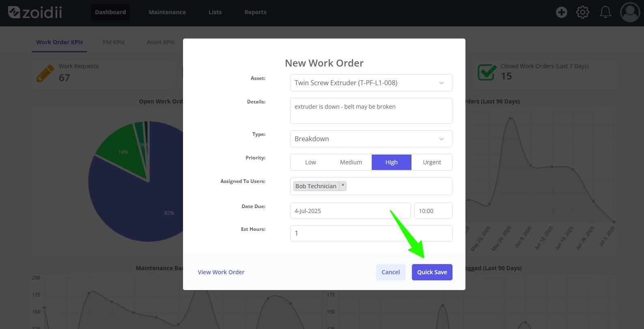
Task: Open the notifications bell
Action: coord(605,12)
